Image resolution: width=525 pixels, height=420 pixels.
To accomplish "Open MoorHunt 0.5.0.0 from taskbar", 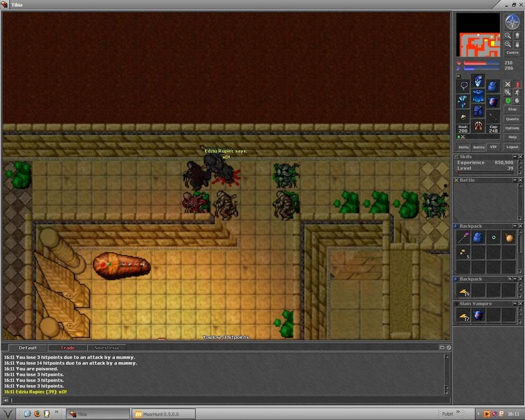I will [x=164, y=414].
